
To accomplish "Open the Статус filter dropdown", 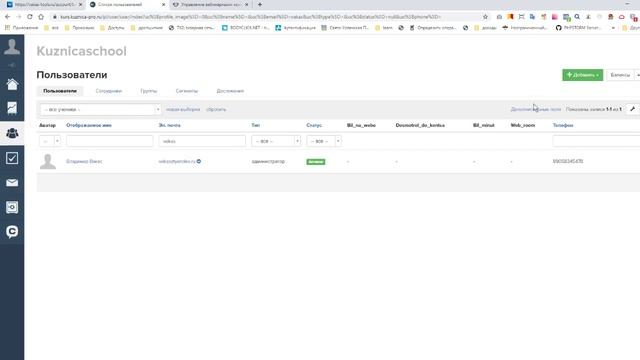I will [324, 141].
